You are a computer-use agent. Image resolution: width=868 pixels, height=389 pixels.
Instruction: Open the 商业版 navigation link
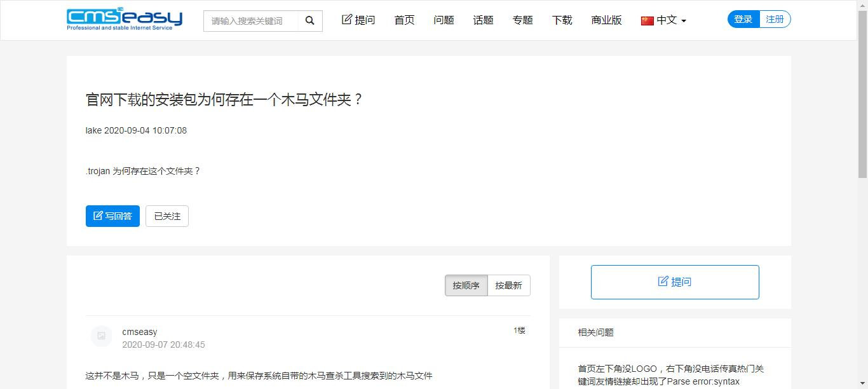(x=606, y=20)
